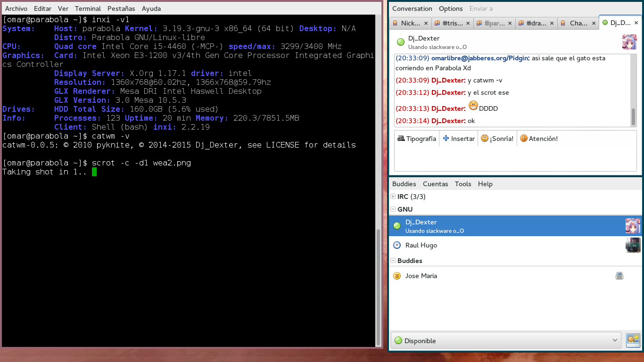Collapse the GNU group
This screenshot has width=644, height=362.
[393, 209]
